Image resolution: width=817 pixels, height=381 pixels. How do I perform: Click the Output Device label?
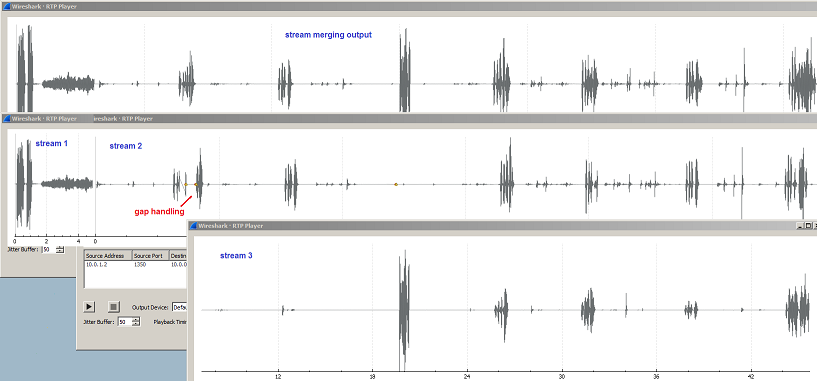pyautogui.click(x=151, y=307)
